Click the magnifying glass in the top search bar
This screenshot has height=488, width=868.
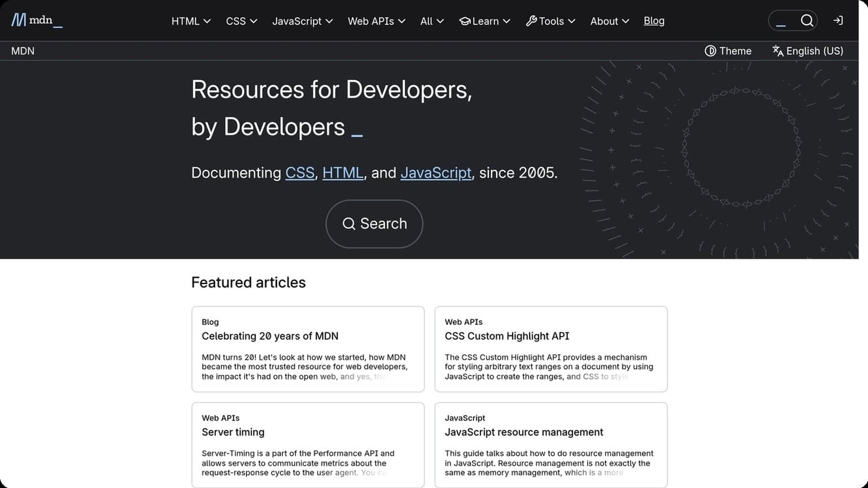click(x=807, y=20)
